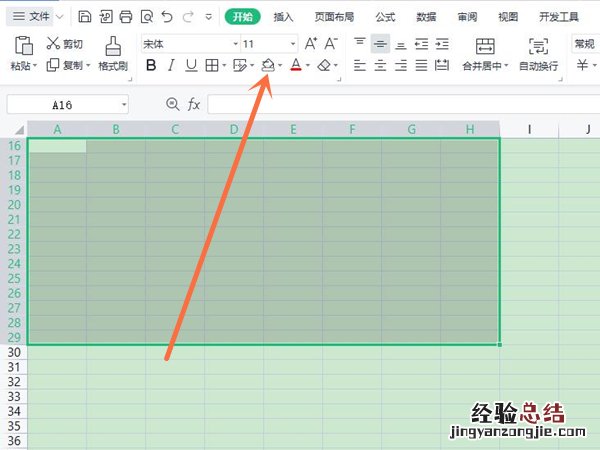Select the Format Painter (格式刷) brush
The height and width of the screenshot is (450, 600).
[x=113, y=54]
